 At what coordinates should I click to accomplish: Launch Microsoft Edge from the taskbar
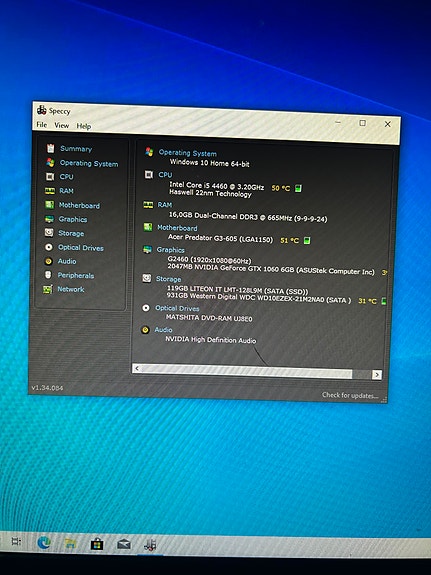coord(44,542)
